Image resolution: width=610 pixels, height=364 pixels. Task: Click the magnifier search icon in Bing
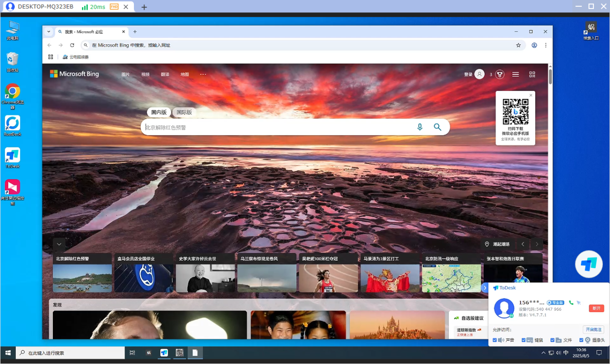(437, 127)
